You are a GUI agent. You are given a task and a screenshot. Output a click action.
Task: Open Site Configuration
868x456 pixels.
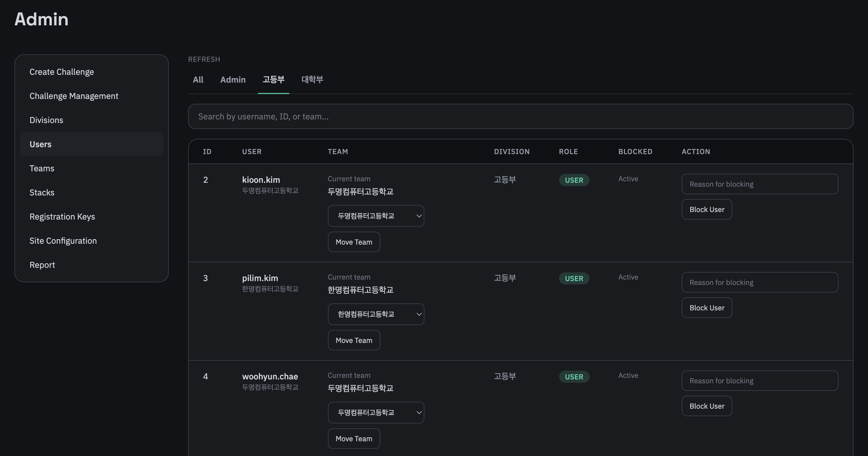pos(63,240)
